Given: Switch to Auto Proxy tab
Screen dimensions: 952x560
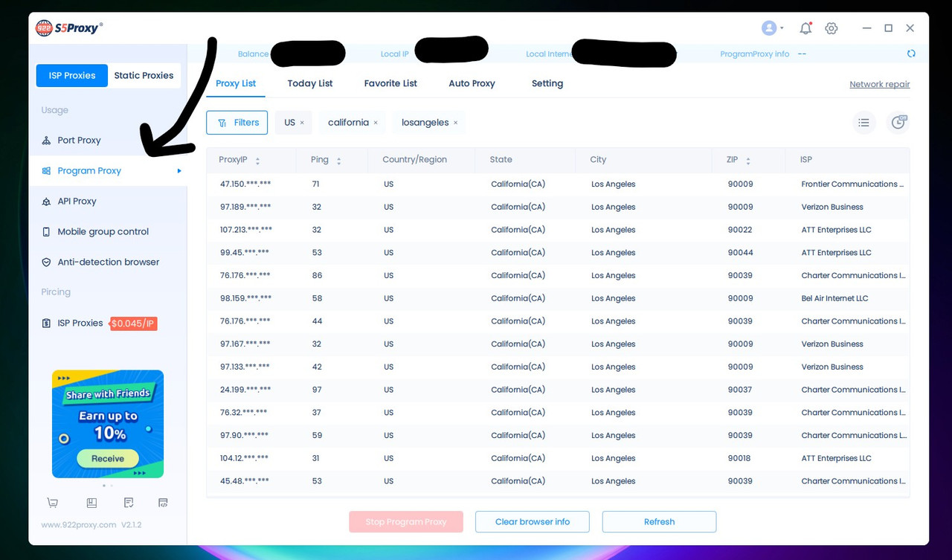Looking at the screenshot, I should [x=472, y=83].
